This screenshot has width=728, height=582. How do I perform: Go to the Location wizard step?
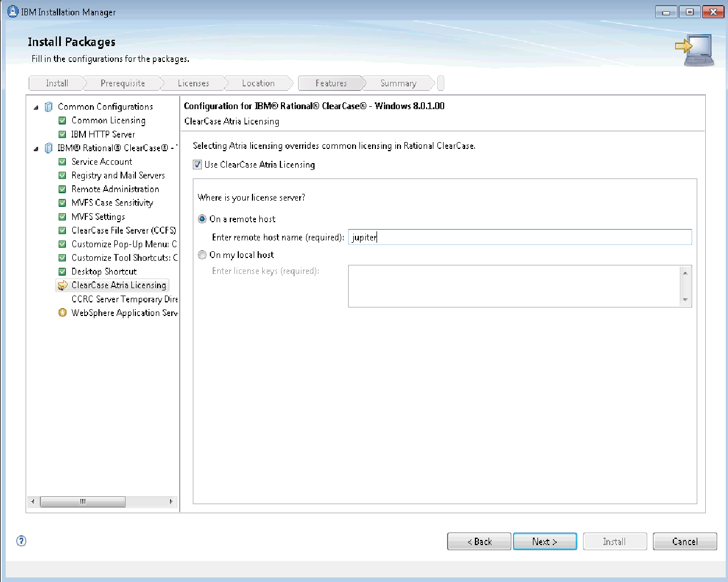click(258, 84)
